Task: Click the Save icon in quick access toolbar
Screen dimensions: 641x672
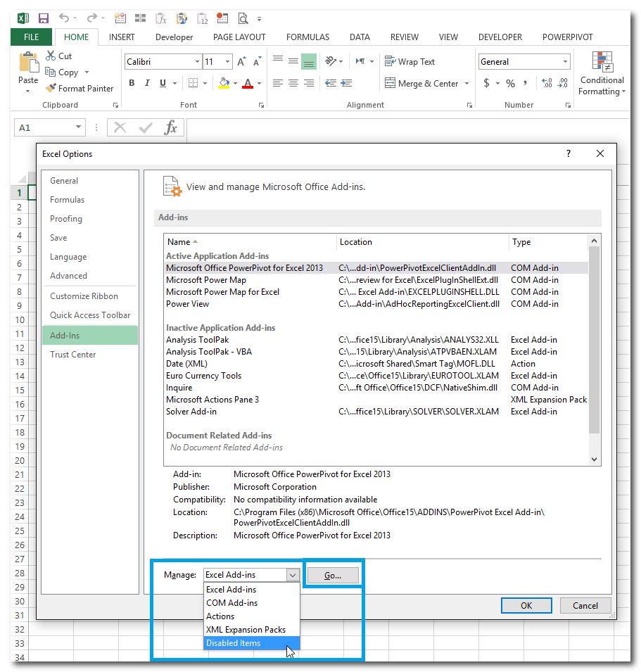Action: 44,18
